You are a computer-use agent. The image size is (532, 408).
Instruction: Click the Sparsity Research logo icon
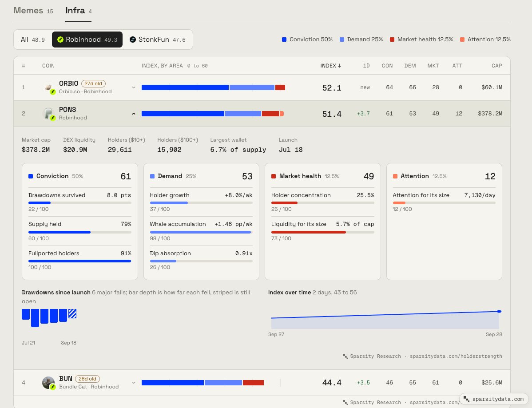345,356
